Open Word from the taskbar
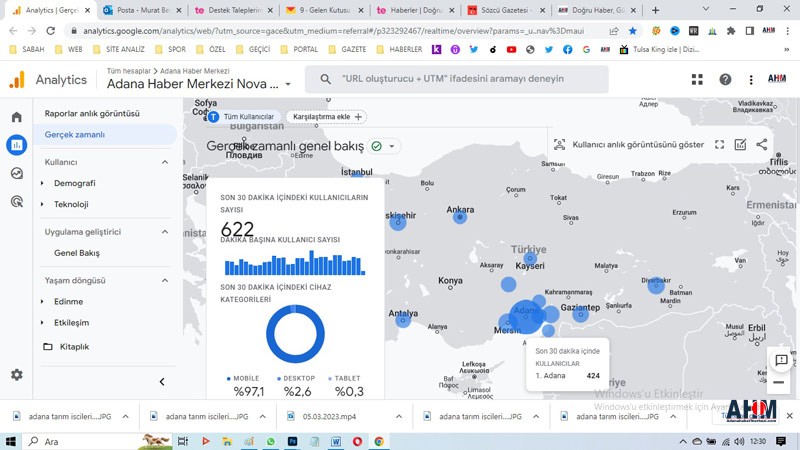Viewport: 800px width, 450px height. point(336,441)
